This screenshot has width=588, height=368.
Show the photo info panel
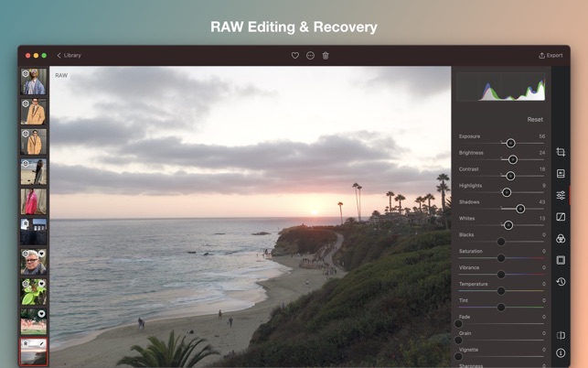(561, 352)
